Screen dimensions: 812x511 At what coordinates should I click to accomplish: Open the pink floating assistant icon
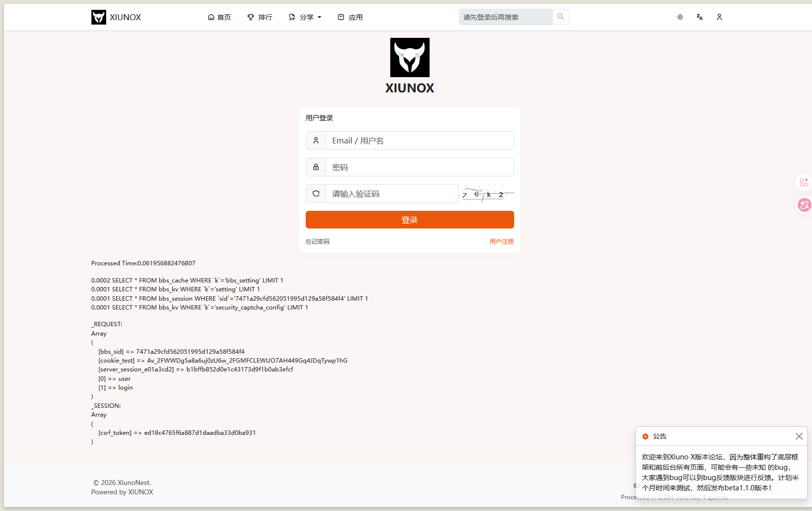pyautogui.click(x=804, y=205)
